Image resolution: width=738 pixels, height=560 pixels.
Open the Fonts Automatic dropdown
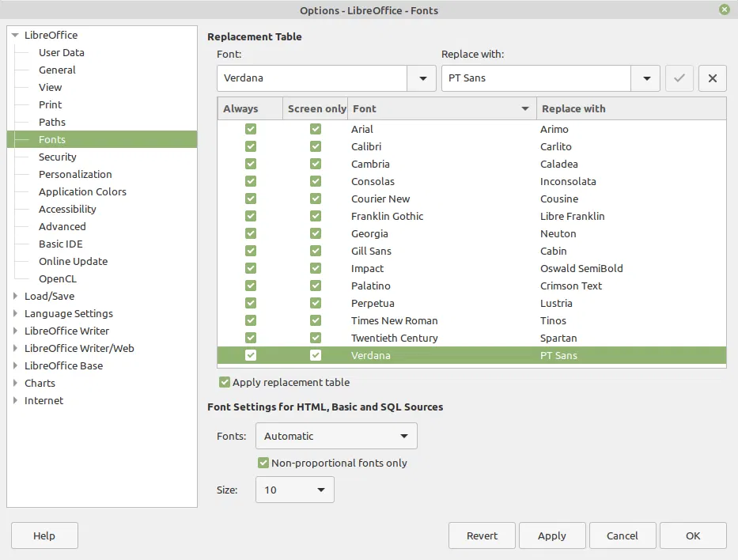click(x=336, y=437)
